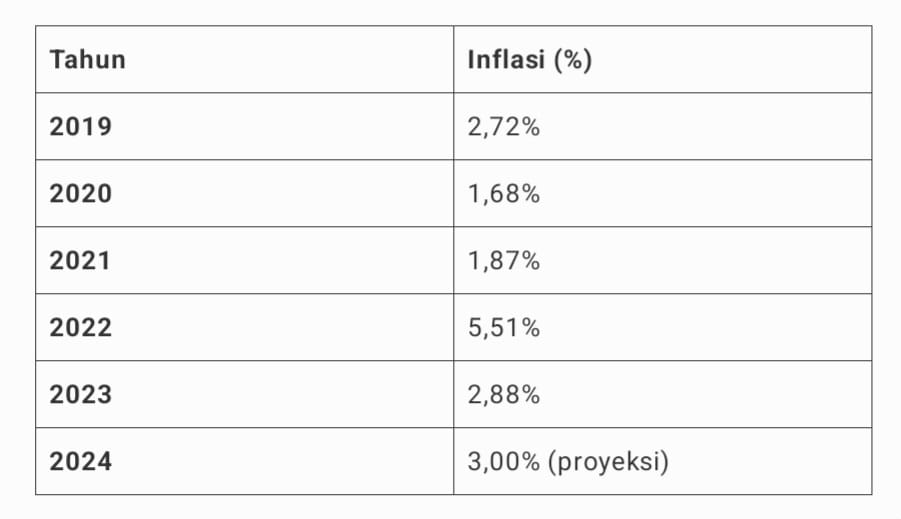Click the percent symbol in the header
Viewport: 901px width, 519px height.
(573, 60)
